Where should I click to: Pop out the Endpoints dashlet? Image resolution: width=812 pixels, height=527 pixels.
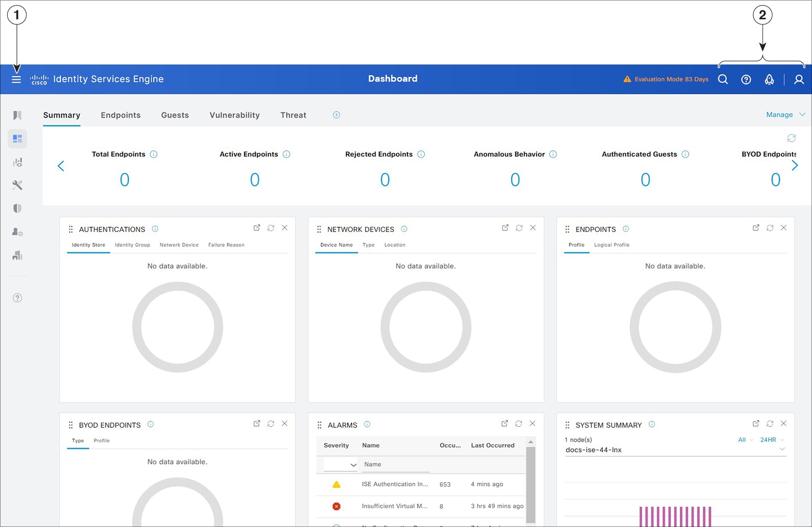tap(756, 228)
